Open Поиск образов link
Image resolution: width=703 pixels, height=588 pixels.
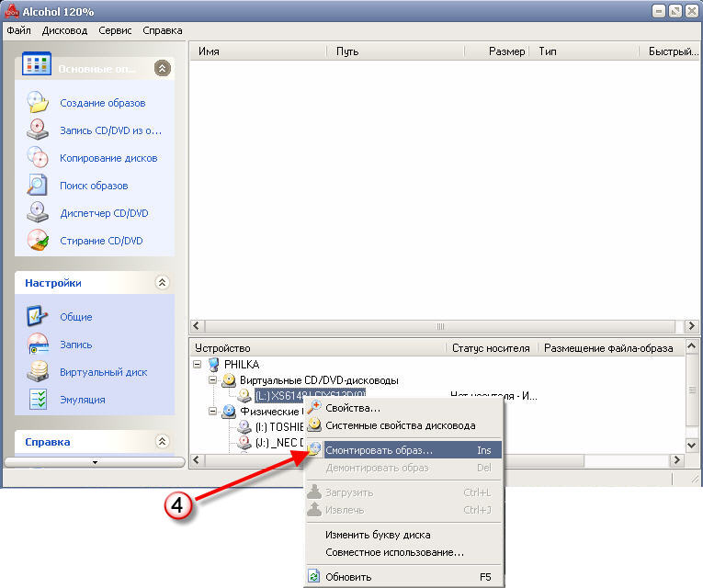[x=94, y=186]
